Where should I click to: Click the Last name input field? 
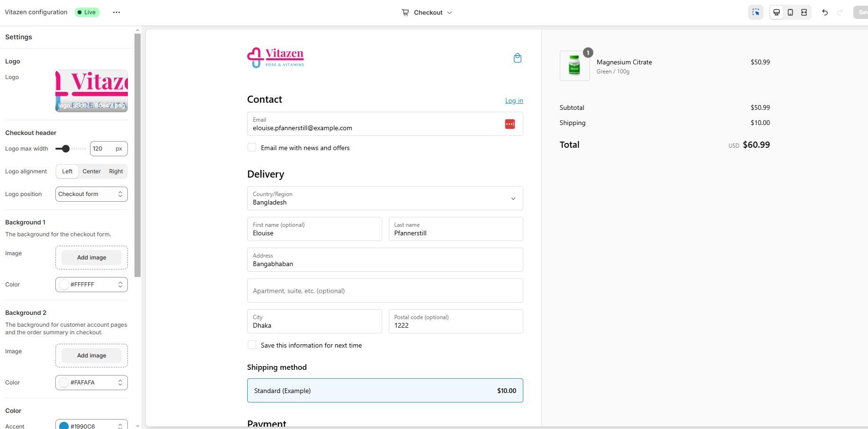[x=456, y=229]
